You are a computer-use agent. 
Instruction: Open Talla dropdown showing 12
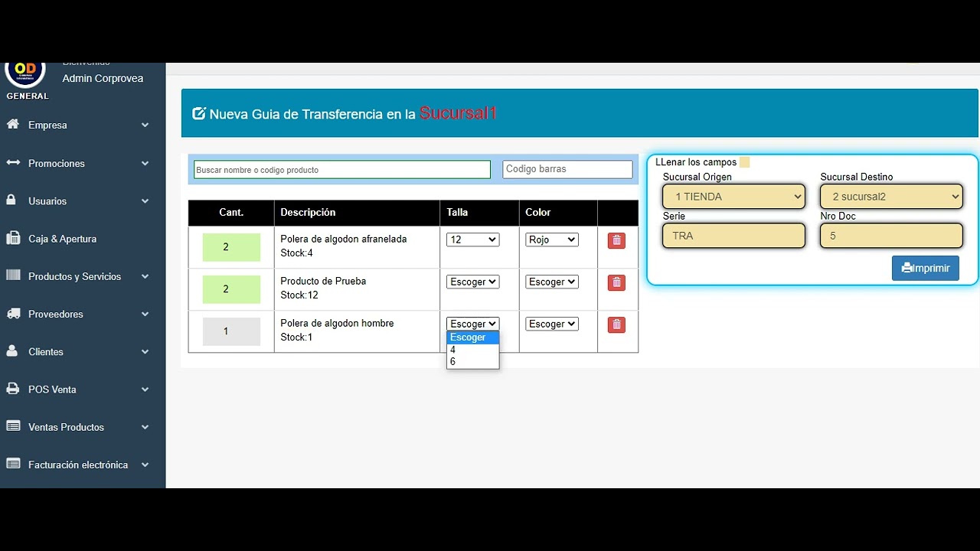[472, 240]
